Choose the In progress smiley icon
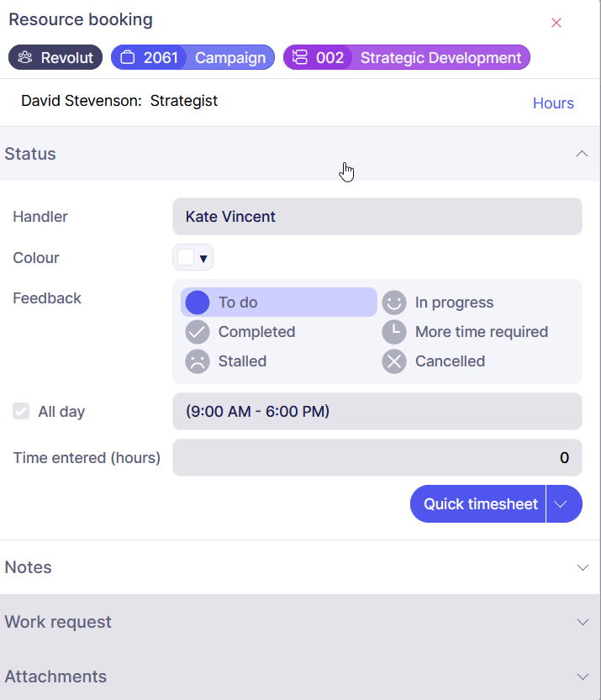The width and height of the screenshot is (601, 700). [393, 303]
